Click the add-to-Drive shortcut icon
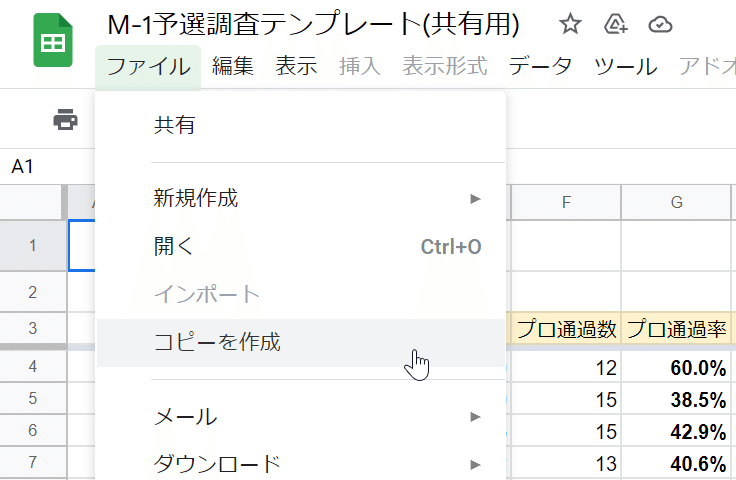Screen dimensions: 736x480 615,24
